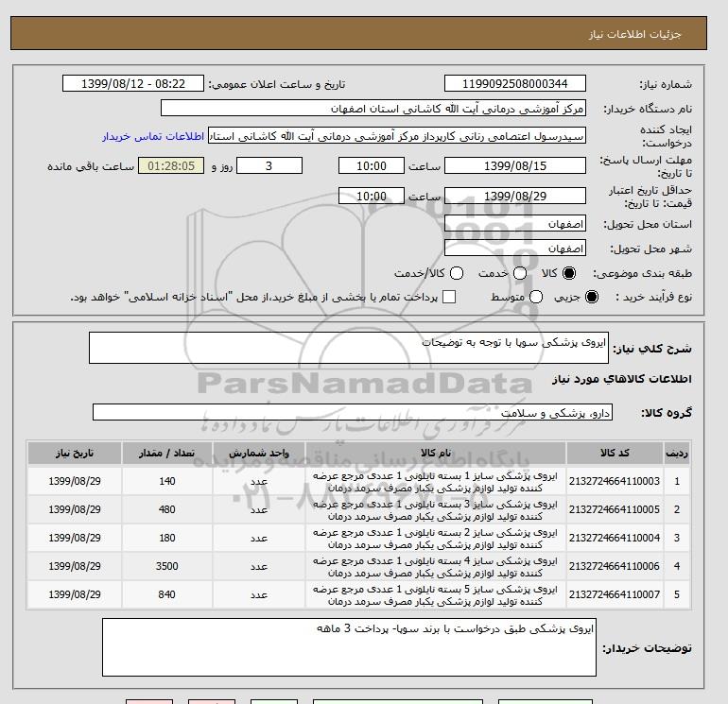The width and height of the screenshot is (728, 704).
Task: Click the نام کالا column header
Action: (436, 453)
